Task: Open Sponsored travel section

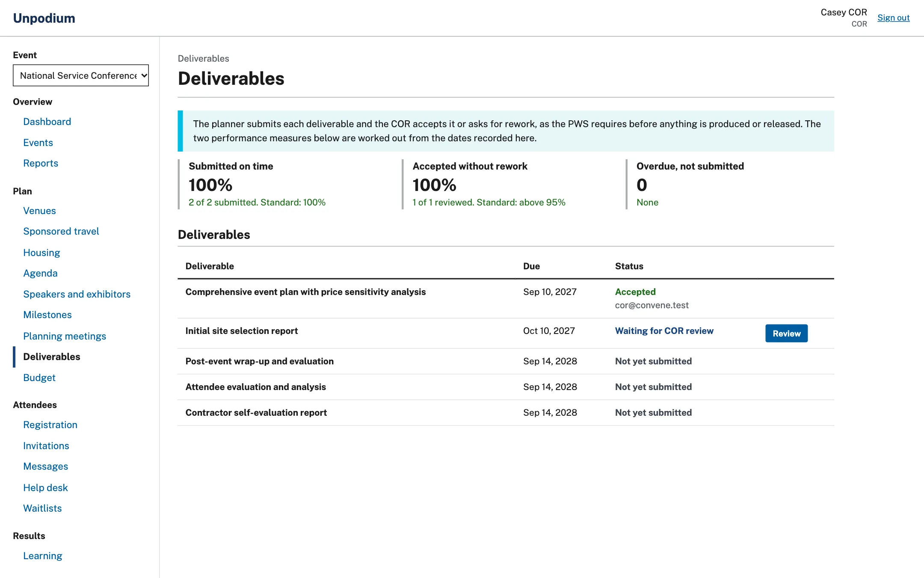Action: 61,231
